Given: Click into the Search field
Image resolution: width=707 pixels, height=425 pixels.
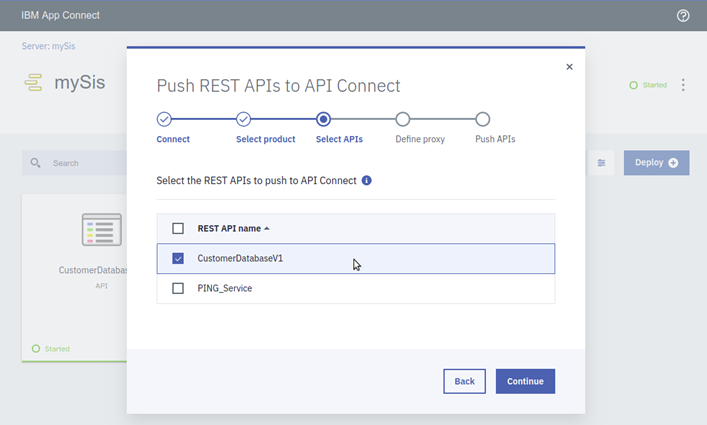Looking at the screenshot, I should pyautogui.click(x=74, y=163).
